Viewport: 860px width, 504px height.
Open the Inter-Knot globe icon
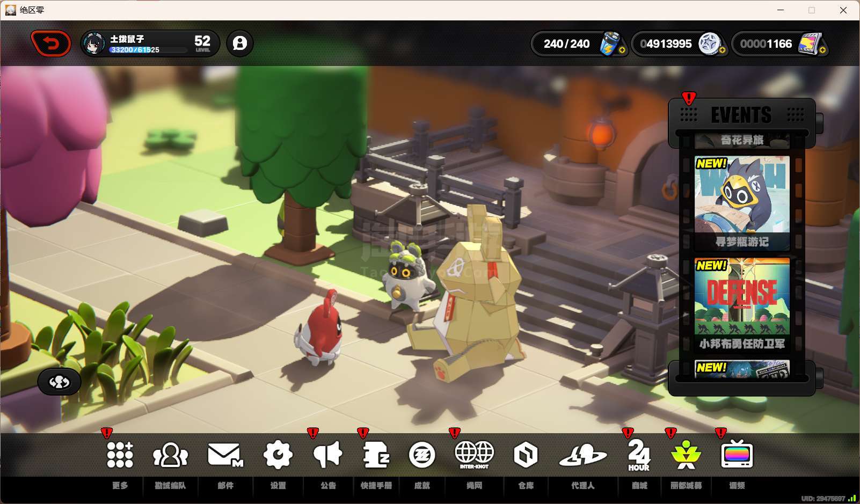click(474, 454)
